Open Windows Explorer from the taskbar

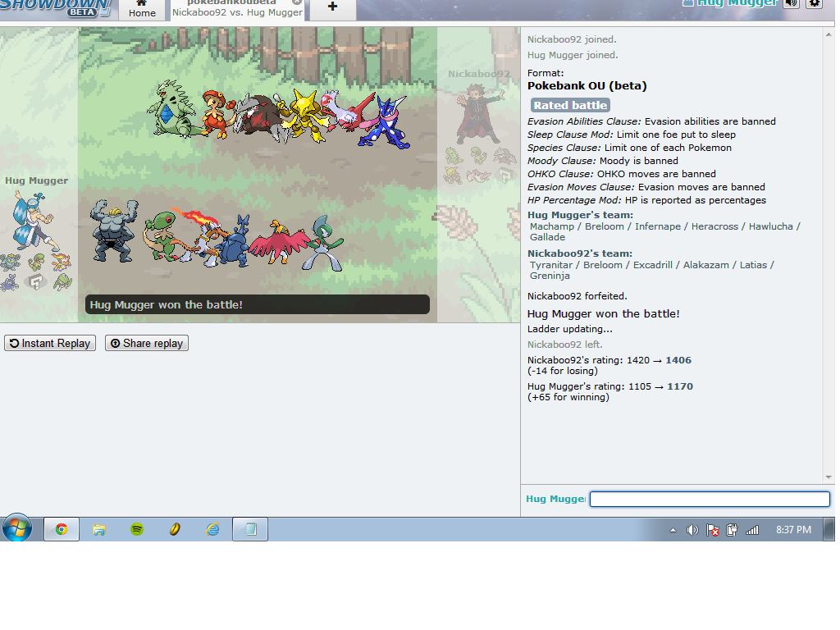[99, 530]
